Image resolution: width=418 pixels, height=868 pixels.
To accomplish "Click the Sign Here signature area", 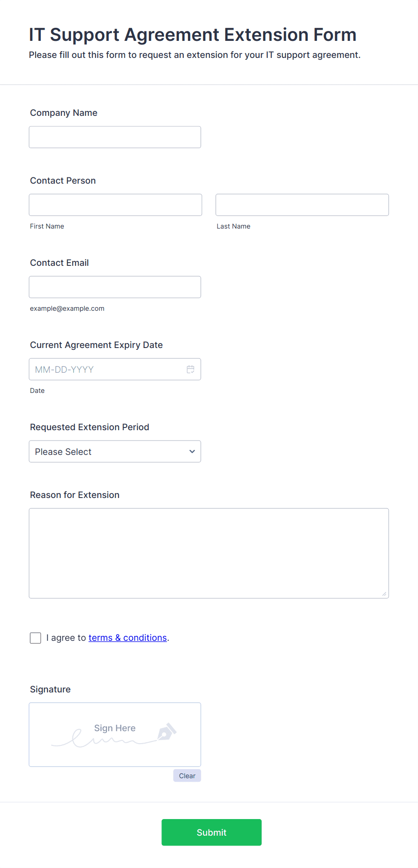I will 115,735.
